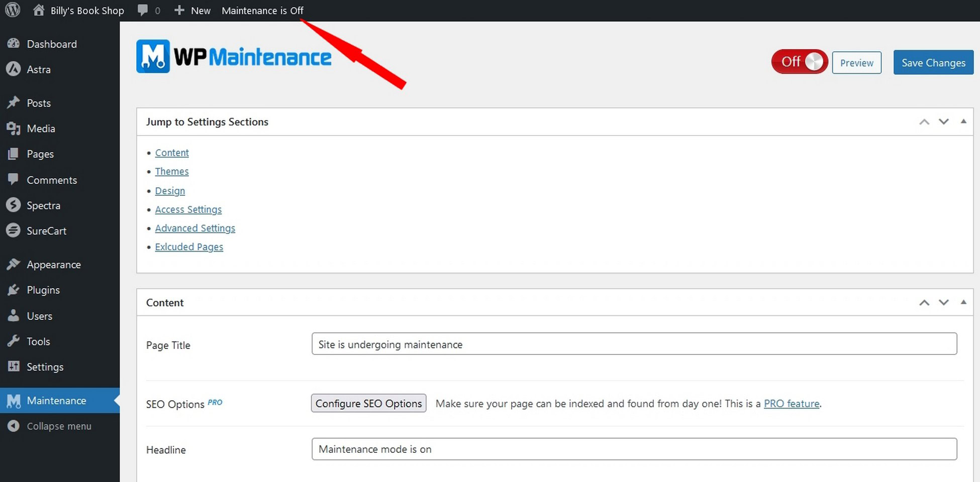The height and width of the screenshot is (482, 980).
Task: Move Jump to Settings Sections panel down
Action: (944, 122)
